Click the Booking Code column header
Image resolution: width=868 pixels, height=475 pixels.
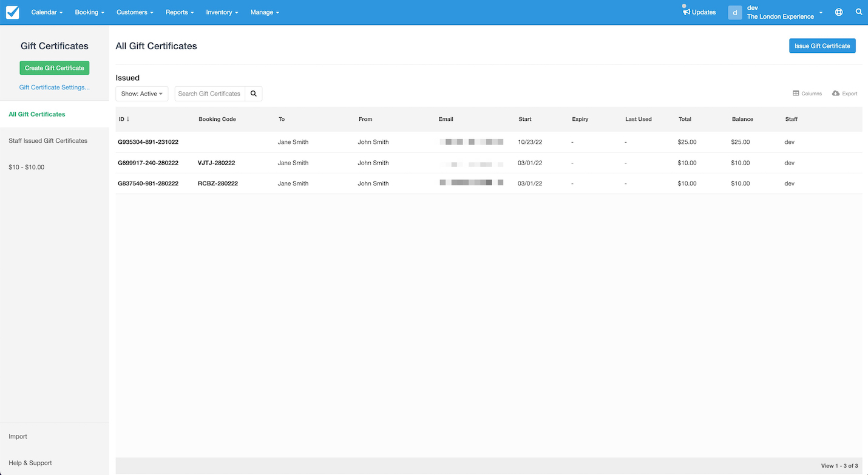pos(217,119)
